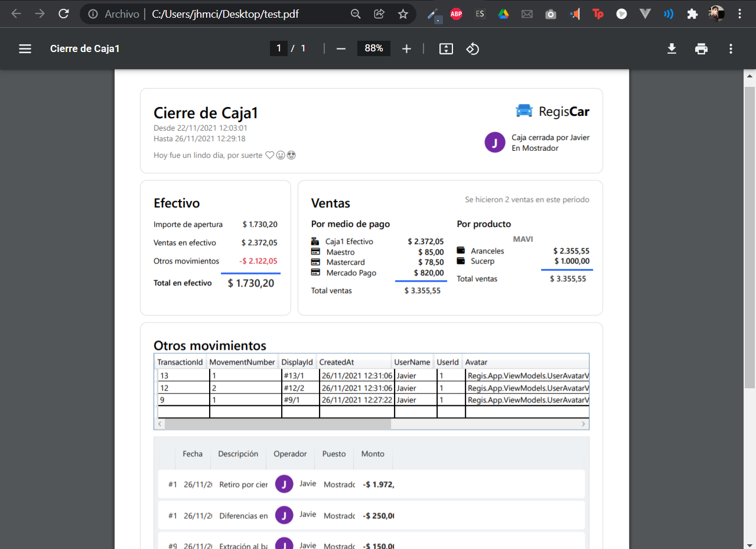Screen dimensions: 756x549
Task: Open the camera screenshot extension
Action: tap(550, 14)
